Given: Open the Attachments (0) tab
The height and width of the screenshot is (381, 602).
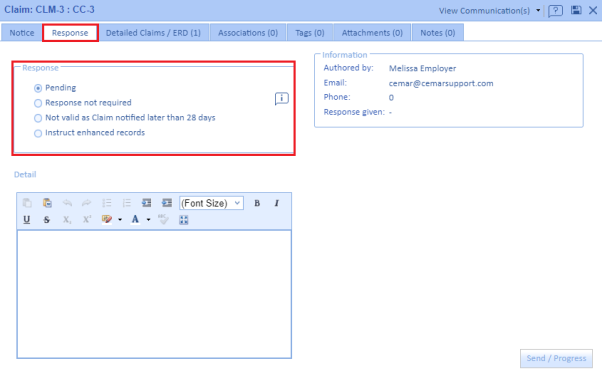Looking at the screenshot, I should [x=372, y=33].
